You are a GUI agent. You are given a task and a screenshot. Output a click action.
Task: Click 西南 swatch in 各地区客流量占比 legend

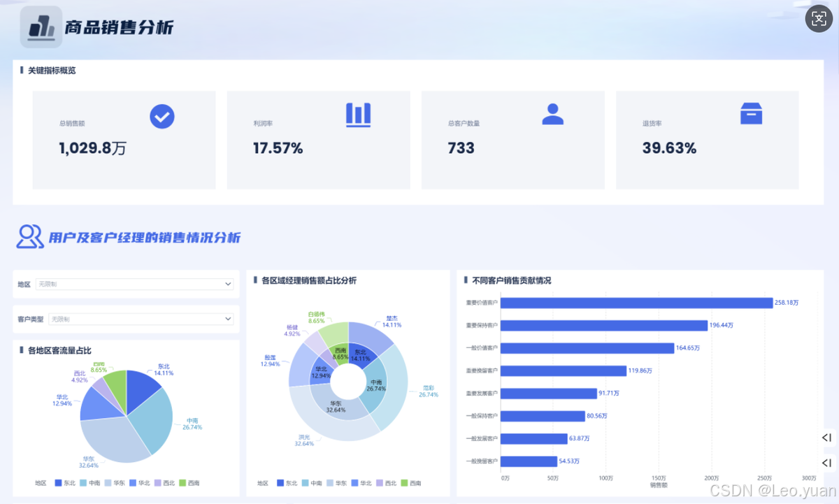click(x=182, y=483)
